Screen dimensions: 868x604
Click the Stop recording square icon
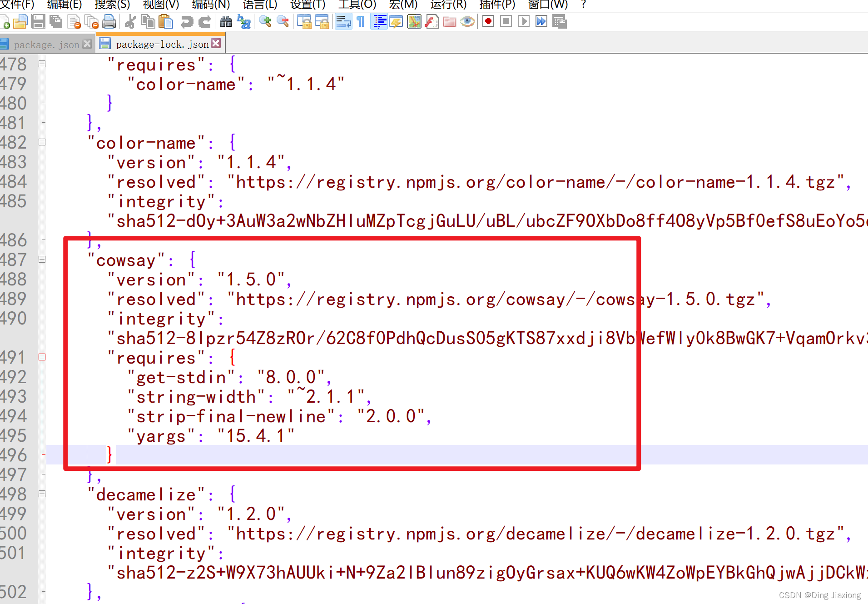[506, 21]
